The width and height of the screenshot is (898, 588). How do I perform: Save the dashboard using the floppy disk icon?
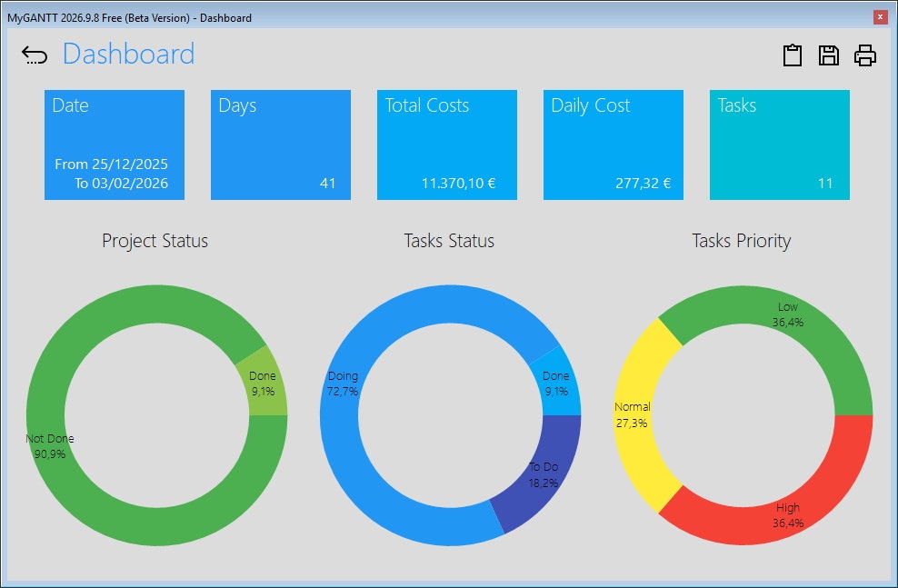click(828, 55)
